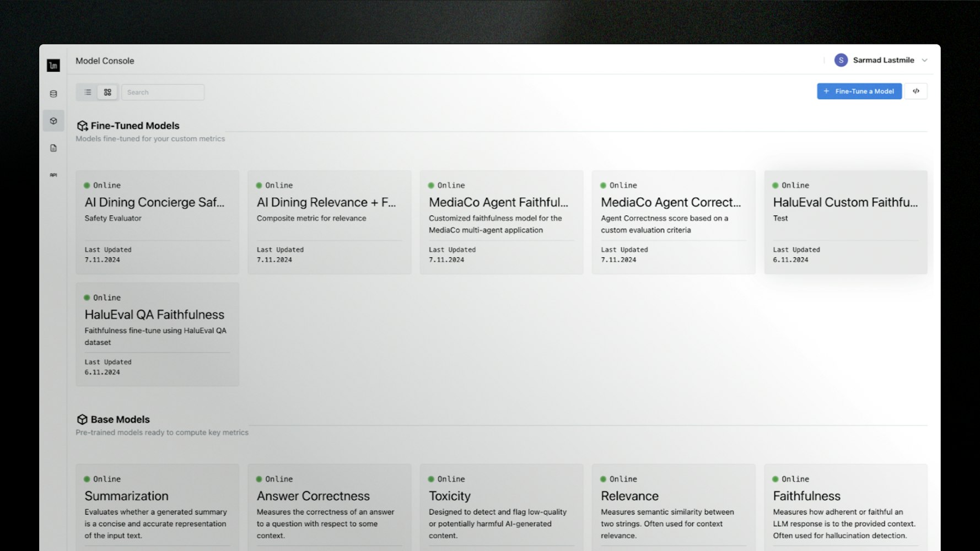980x551 pixels.
Task: Open the MediaCo Agent Correct... model card
Action: [x=674, y=222]
